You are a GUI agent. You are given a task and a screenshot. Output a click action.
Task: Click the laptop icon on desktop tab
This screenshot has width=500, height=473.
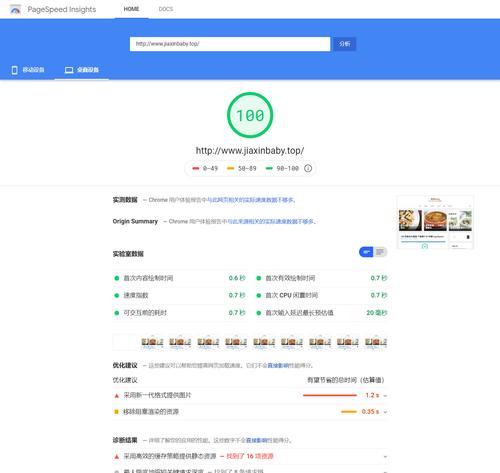[69, 70]
